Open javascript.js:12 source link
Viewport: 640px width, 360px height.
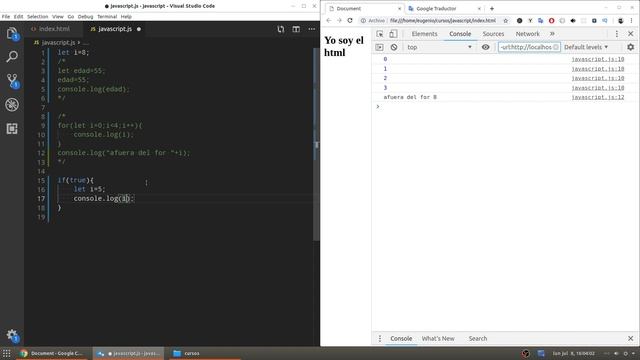[x=598, y=97]
